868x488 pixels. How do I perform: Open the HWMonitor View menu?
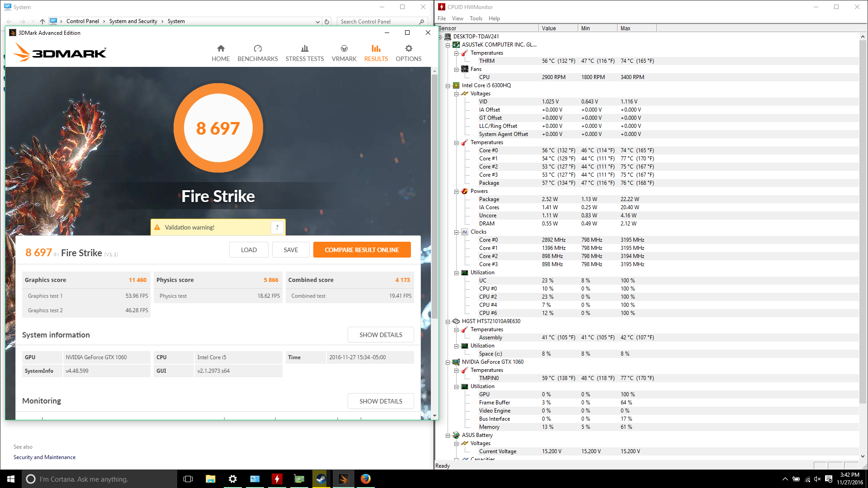click(x=458, y=19)
